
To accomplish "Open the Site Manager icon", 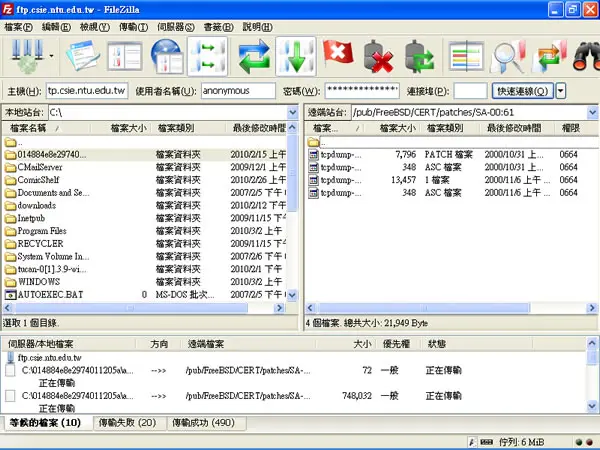I will click(28, 57).
